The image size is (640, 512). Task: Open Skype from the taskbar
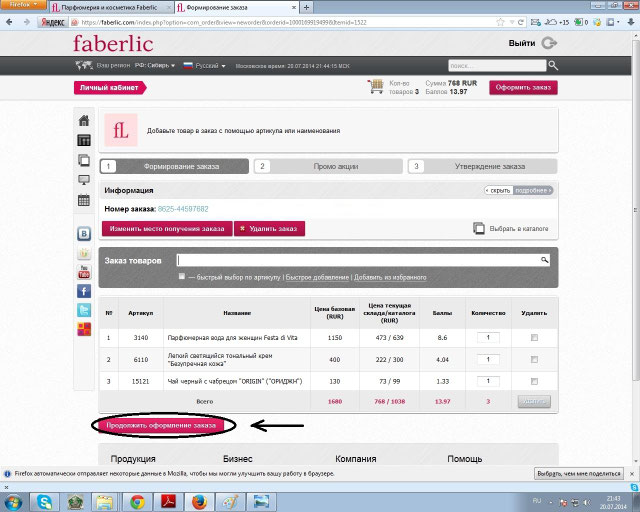(44, 502)
